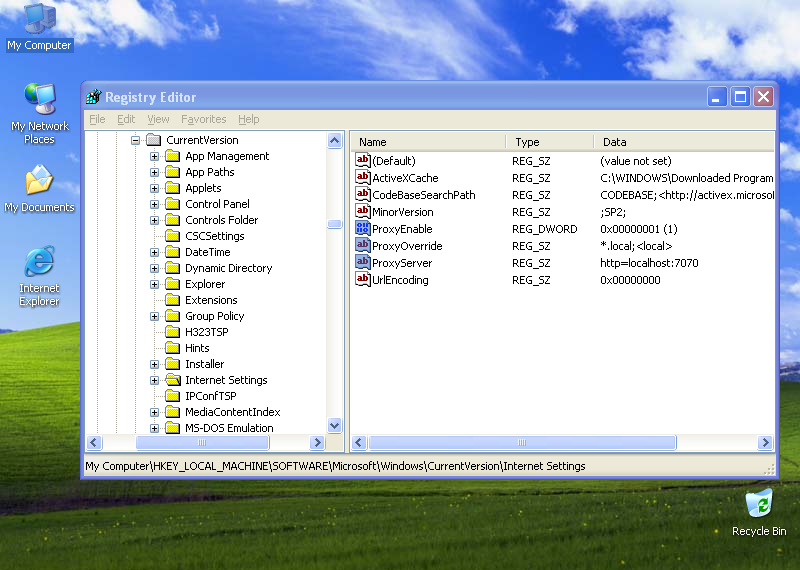Click tree pane scroll up arrow

(335, 140)
